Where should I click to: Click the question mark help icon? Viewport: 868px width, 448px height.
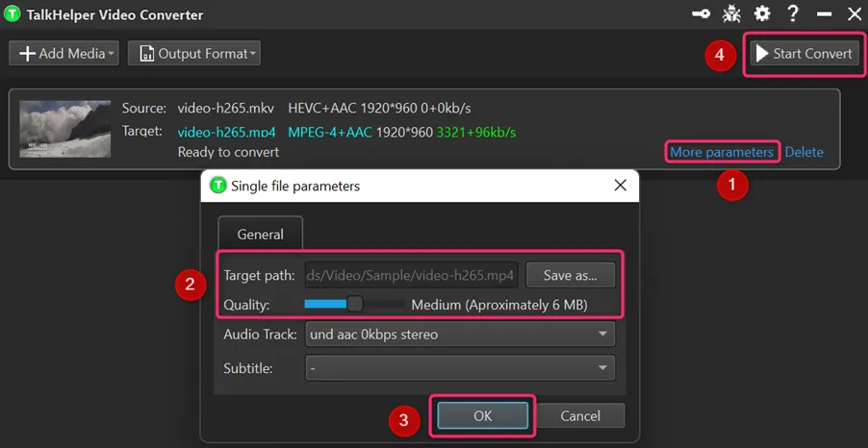[x=793, y=13]
